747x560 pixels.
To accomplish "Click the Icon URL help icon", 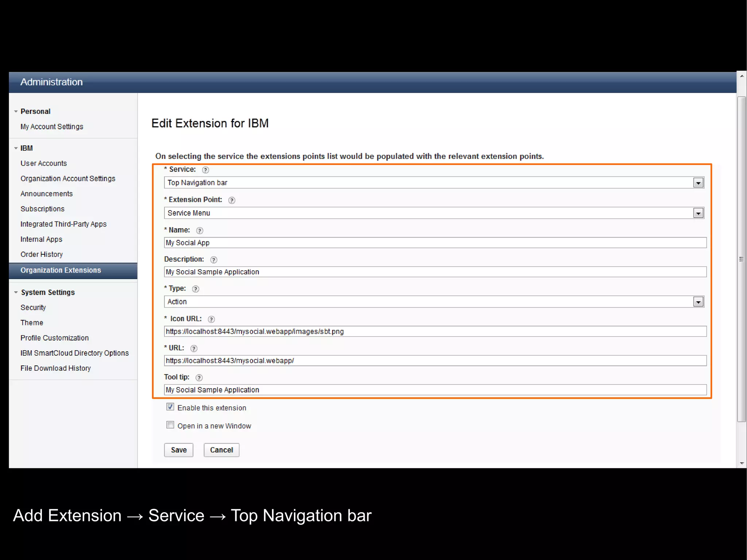I will click(x=211, y=319).
